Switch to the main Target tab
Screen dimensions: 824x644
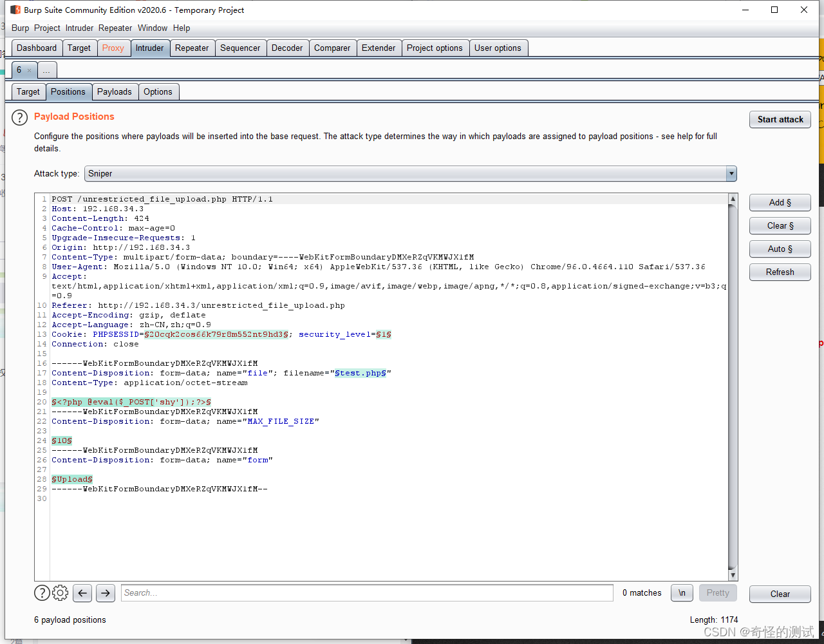[x=79, y=48]
